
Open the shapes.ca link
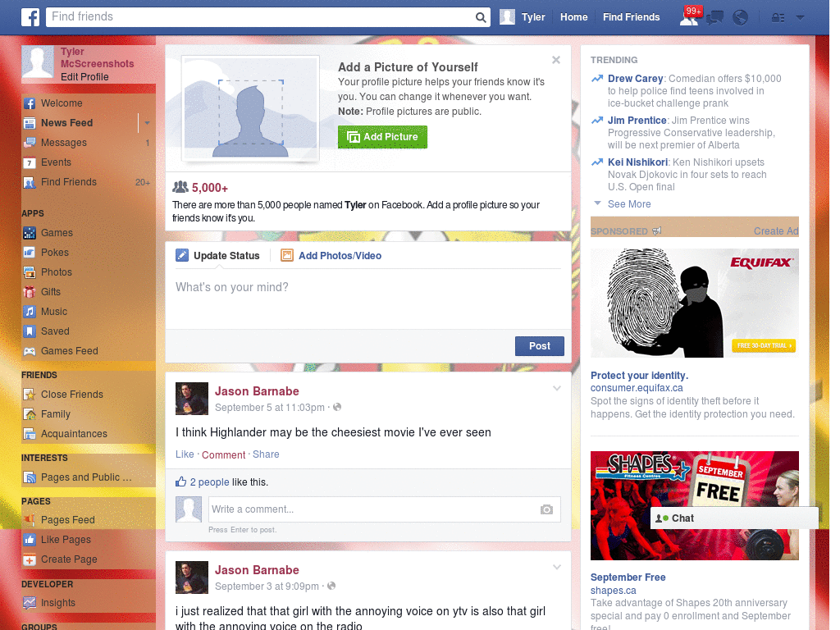click(614, 591)
